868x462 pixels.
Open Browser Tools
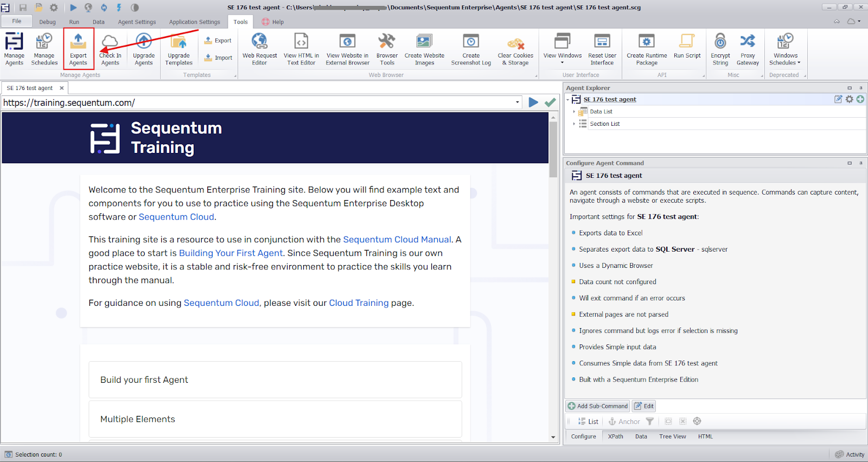(387, 49)
